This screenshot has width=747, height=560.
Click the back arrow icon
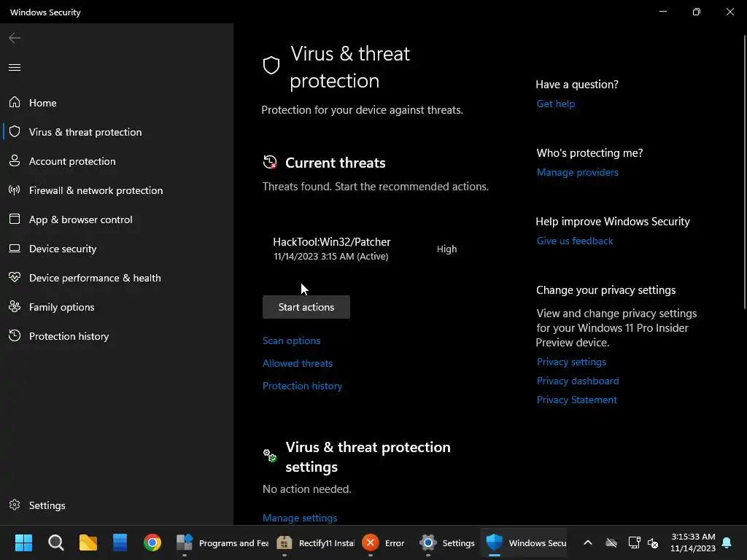coord(15,38)
